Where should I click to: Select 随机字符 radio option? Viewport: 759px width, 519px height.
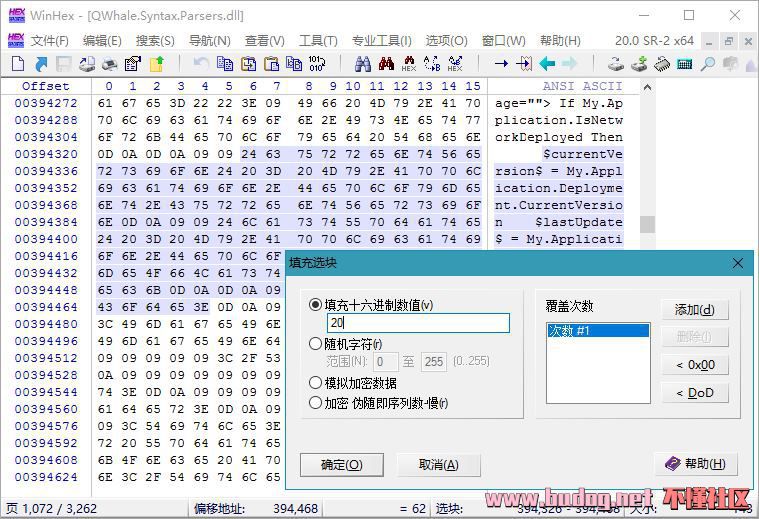coord(315,344)
